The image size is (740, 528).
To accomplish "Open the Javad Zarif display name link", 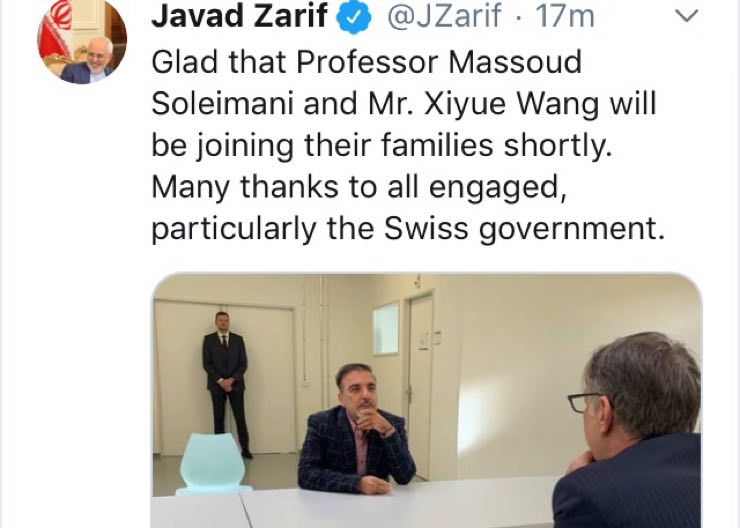I will point(239,15).
